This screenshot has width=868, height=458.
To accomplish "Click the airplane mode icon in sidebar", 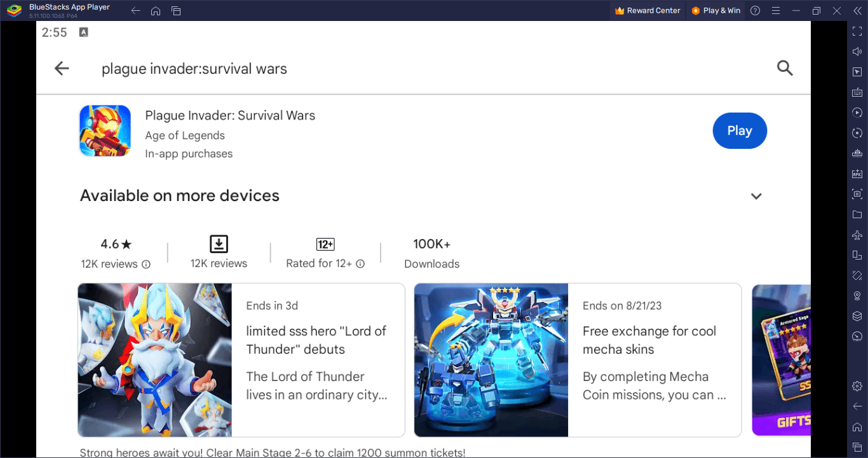I will 857,235.
